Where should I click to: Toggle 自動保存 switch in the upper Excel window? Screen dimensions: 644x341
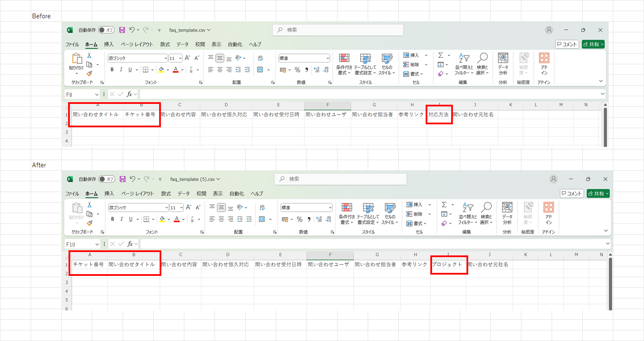pos(106,30)
